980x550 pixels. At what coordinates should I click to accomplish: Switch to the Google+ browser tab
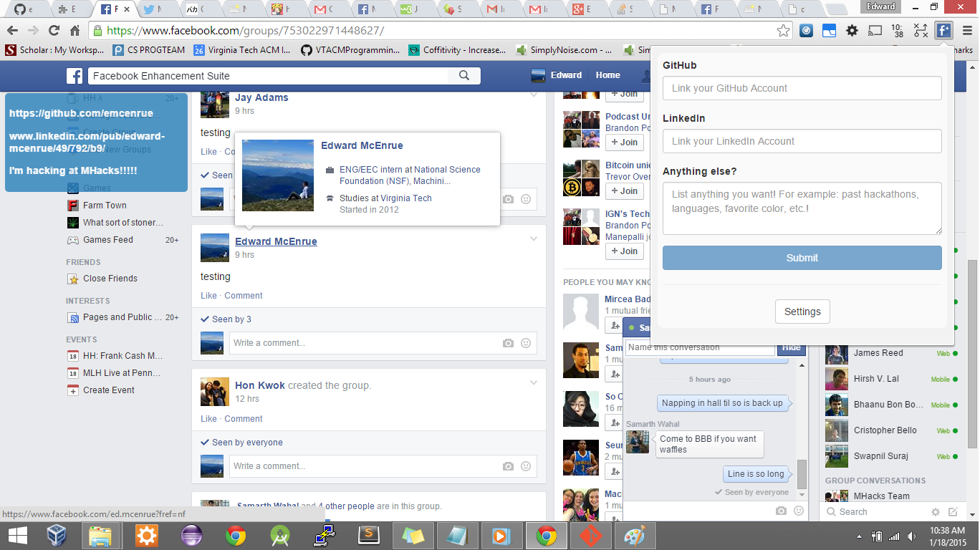pyautogui.click(x=586, y=9)
